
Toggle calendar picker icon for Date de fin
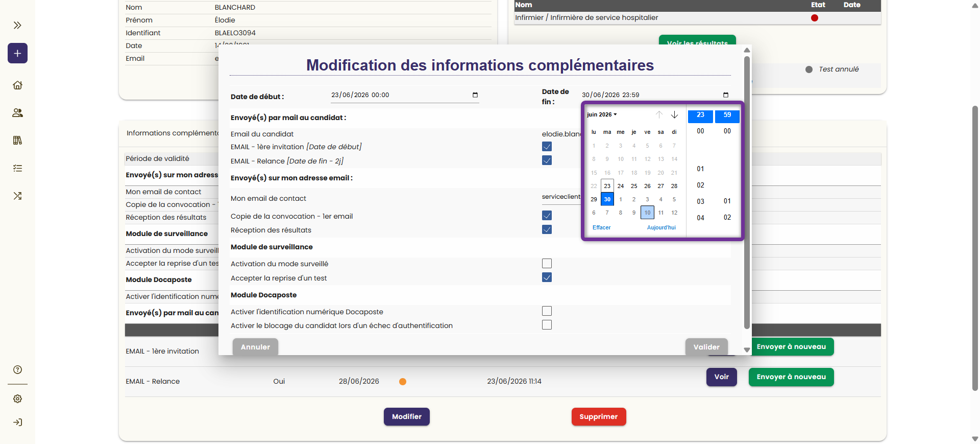(x=725, y=95)
